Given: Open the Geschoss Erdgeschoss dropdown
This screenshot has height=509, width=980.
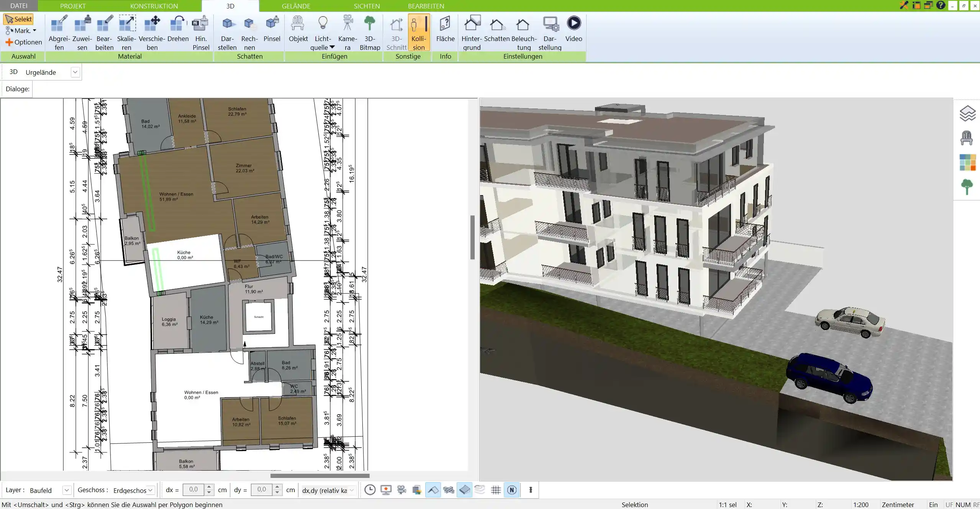Looking at the screenshot, I should point(151,490).
